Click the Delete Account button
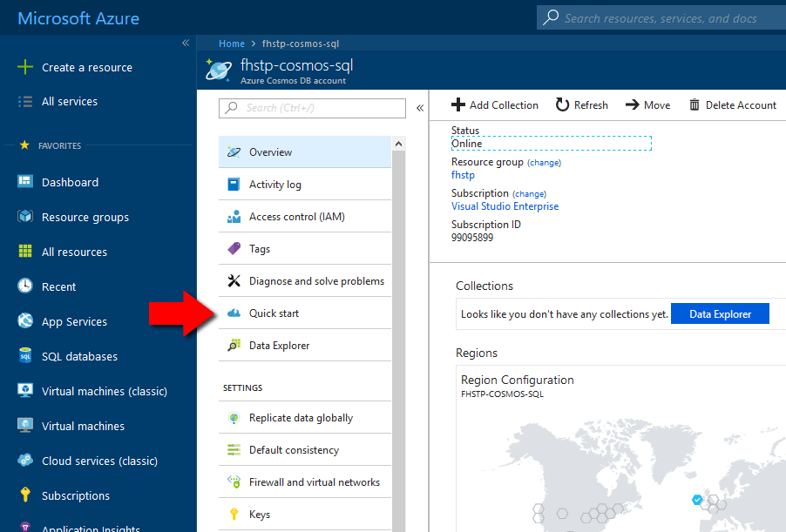 pyautogui.click(x=732, y=105)
